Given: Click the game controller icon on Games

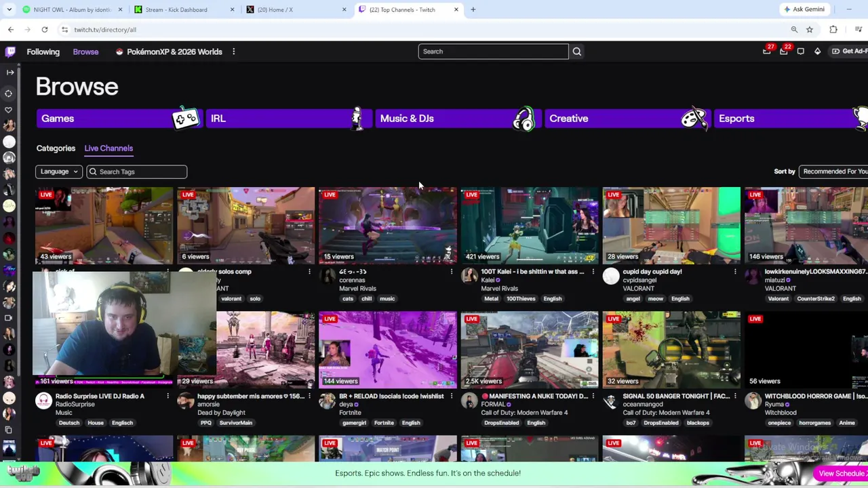Looking at the screenshot, I should [x=186, y=119].
